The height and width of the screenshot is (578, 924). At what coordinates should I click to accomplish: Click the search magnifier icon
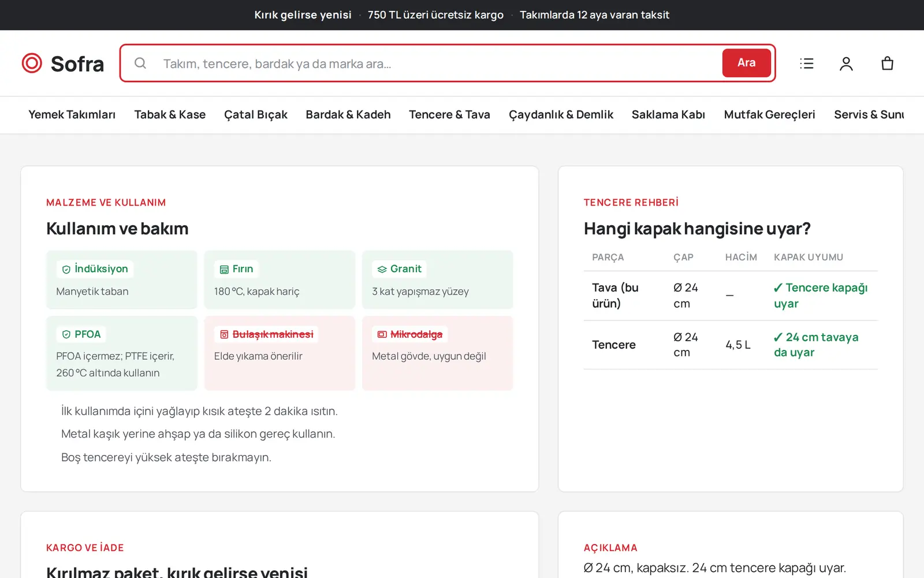click(x=140, y=63)
